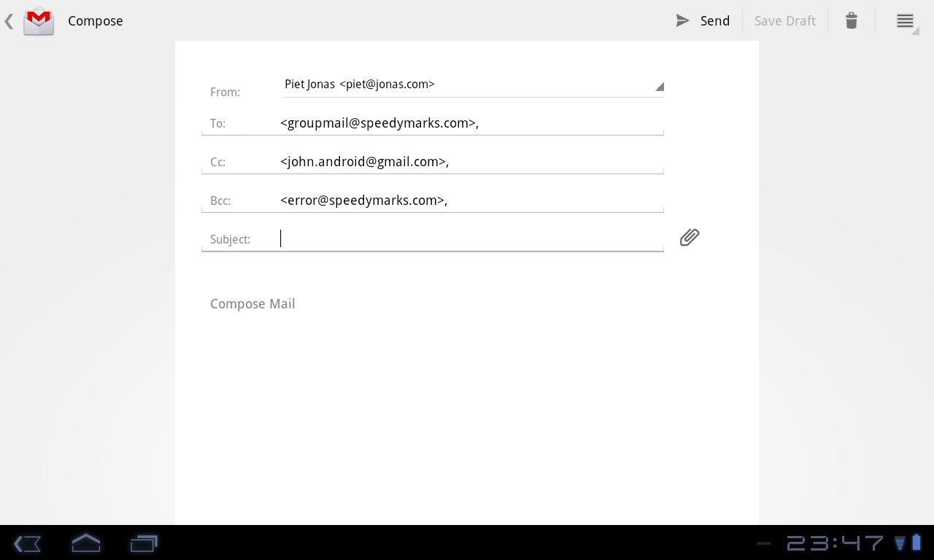Image resolution: width=934 pixels, height=560 pixels.
Task: Open the overflow menu icon top right
Action: coord(905,20)
